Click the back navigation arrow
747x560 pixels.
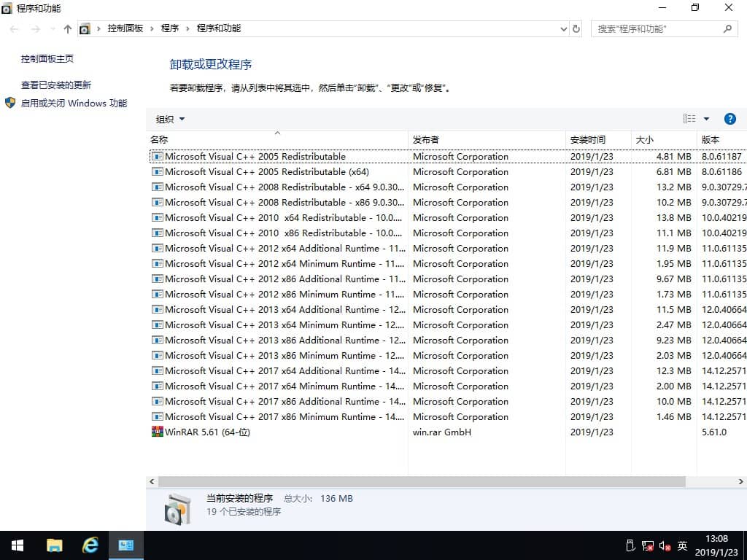click(13, 28)
